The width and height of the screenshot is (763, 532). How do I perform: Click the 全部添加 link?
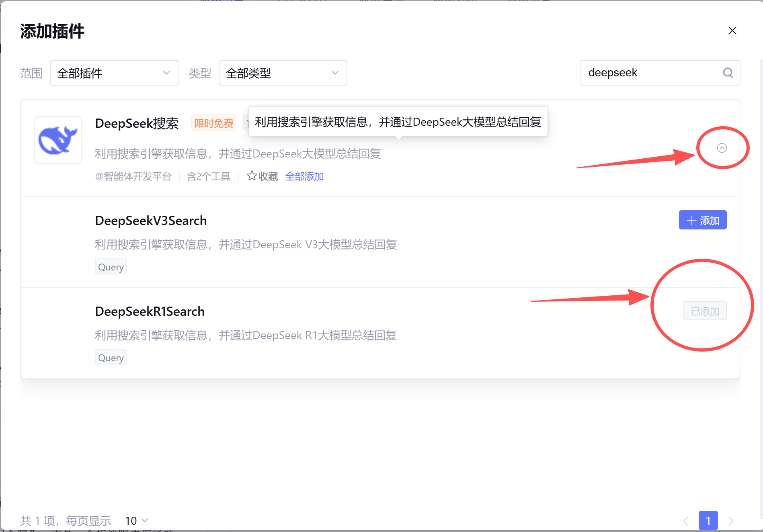tap(304, 176)
